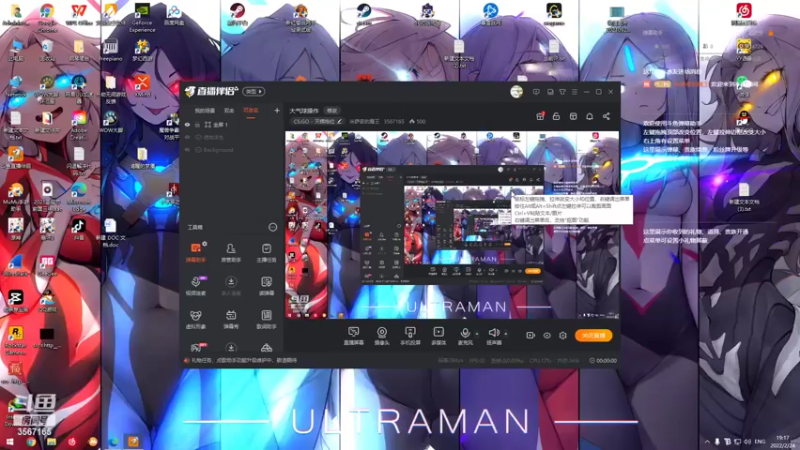Open Microsoft Edge desktop shortcut
800x450 pixels.
[x=79, y=198]
